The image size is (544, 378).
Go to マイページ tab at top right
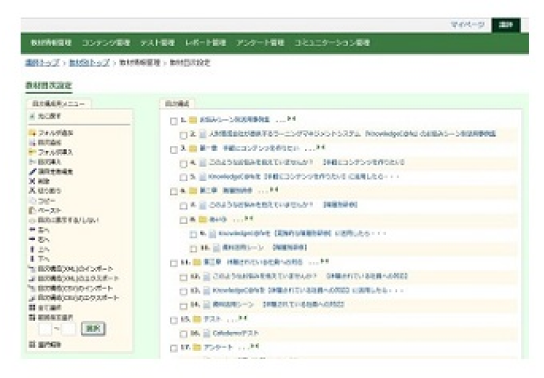[x=467, y=25]
